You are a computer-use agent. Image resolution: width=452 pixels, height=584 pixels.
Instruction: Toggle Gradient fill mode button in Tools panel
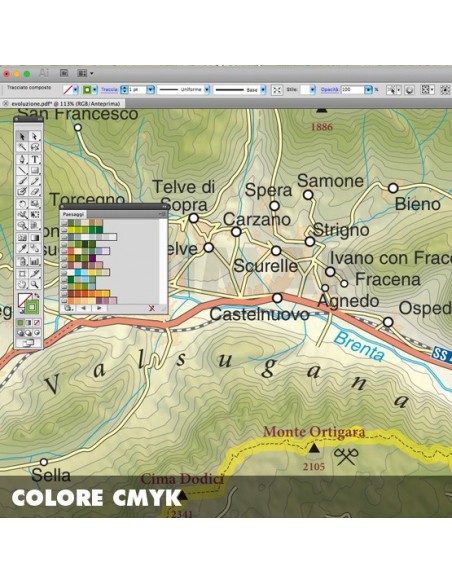[29, 323]
